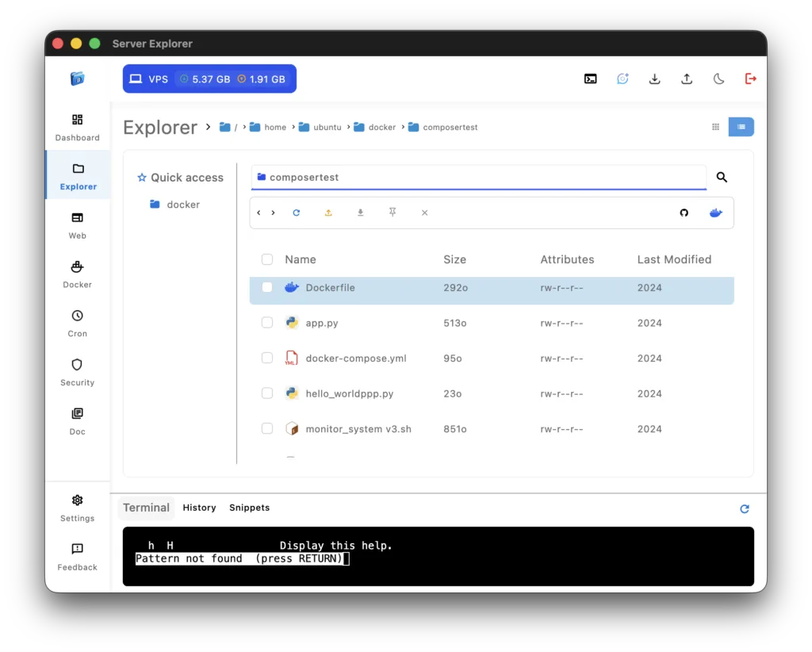This screenshot has height=652, width=812.
Task: Open the Docker section in the sidebar
Action: click(x=77, y=274)
